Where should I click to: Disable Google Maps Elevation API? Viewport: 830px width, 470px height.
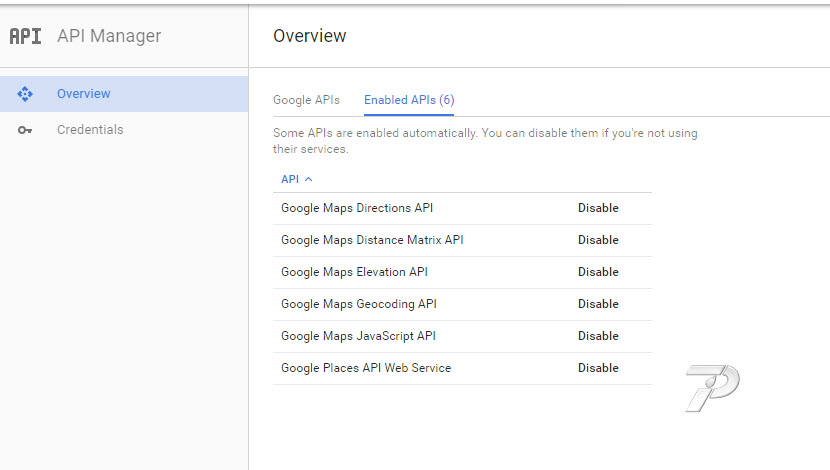(x=598, y=272)
